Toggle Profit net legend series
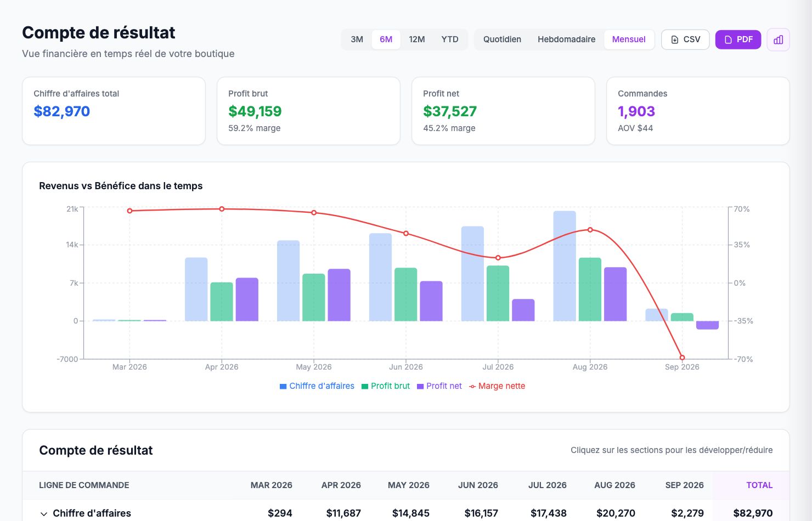The width and height of the screenshot is (812, 521). pyautogui.click(x=439, y=386)
